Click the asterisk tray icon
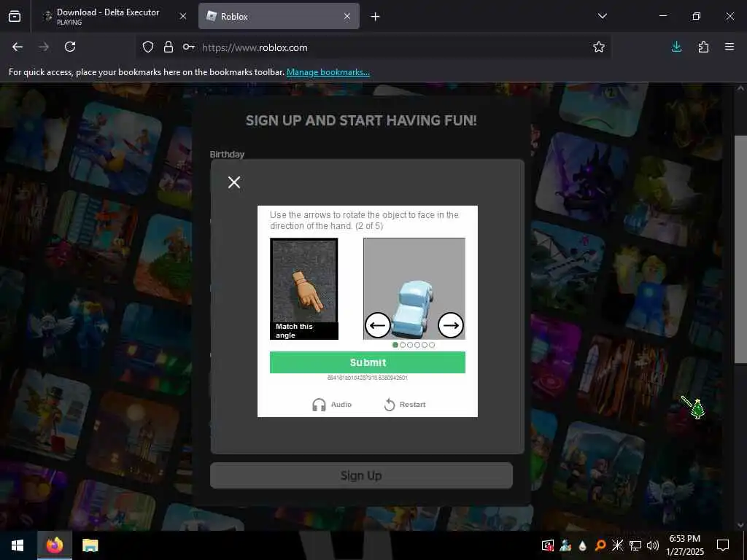The height and width of the screenshot is (560, 747). click(617, 545)
